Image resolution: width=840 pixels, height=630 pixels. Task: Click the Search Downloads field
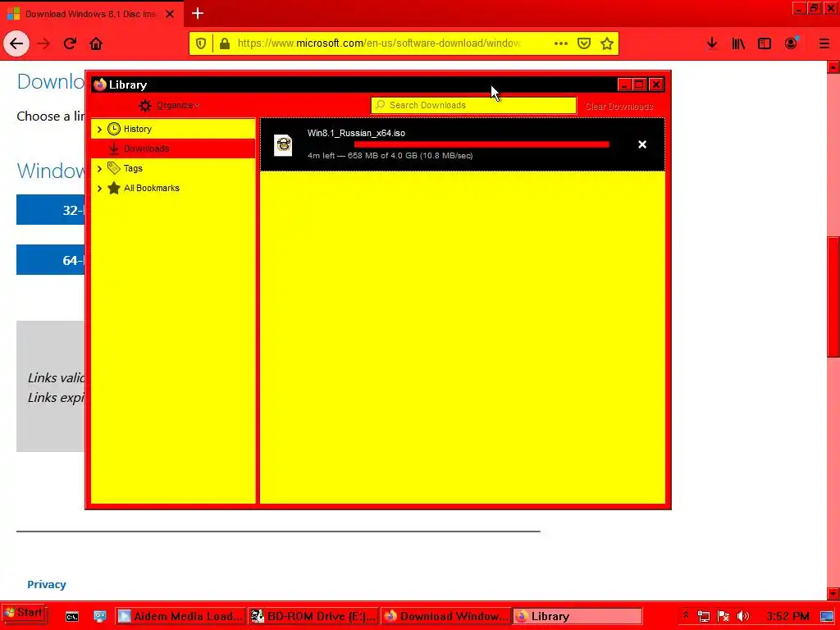473,106
